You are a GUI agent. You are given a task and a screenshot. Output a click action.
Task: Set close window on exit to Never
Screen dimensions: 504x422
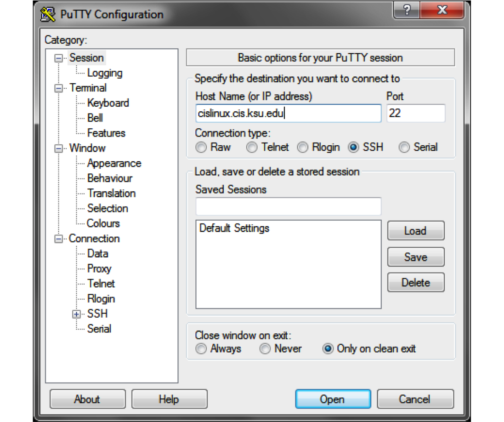coord(265,349)
